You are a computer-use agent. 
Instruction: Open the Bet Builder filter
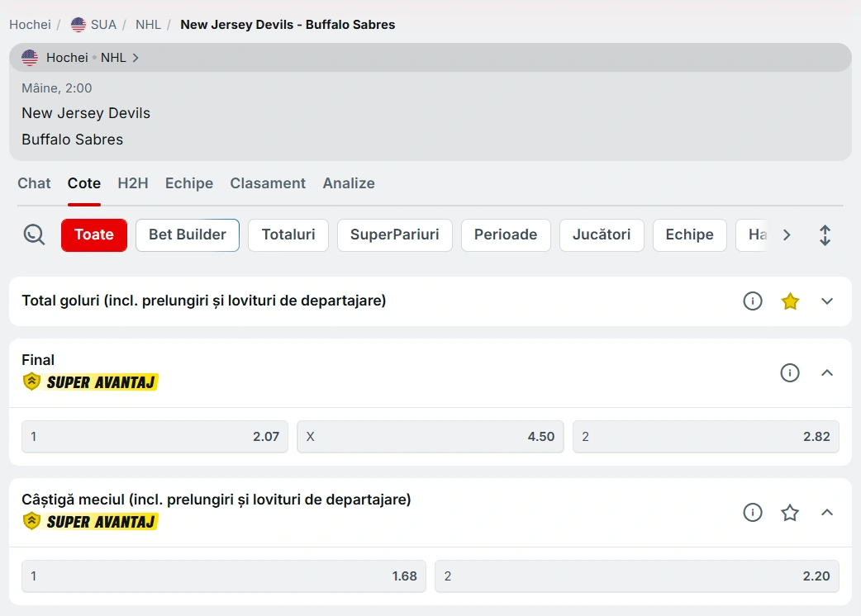pyautogui.click(x=188, y=235)
